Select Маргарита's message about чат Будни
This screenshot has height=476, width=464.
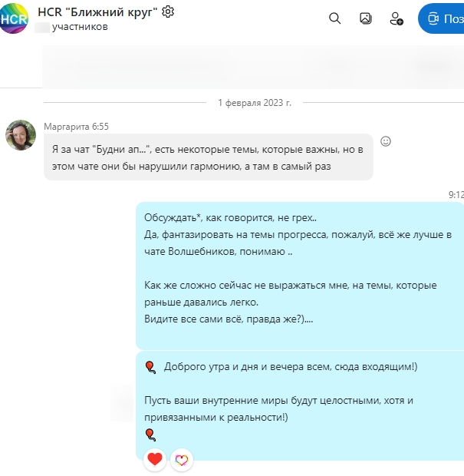[x=209, y=157]
